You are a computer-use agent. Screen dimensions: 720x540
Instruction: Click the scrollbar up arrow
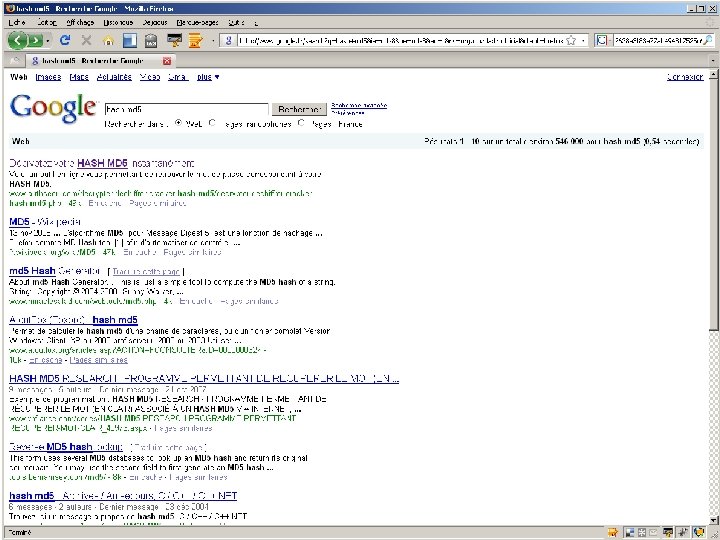pyautogui.click(x=714, y=74)
